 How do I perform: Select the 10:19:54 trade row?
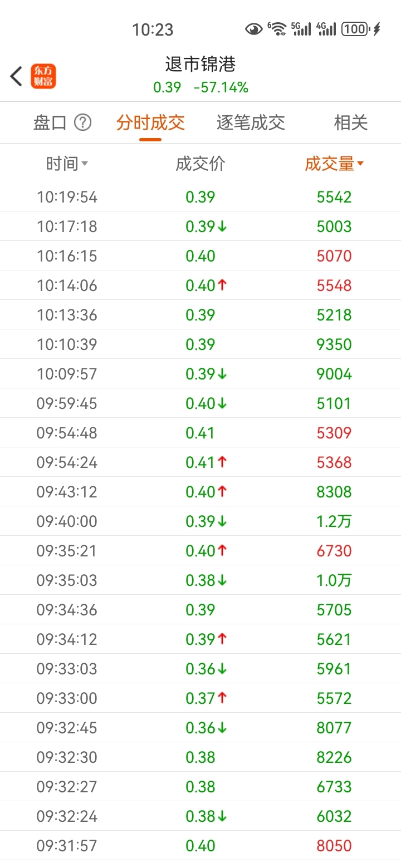pyautogui.click(x=200, y=197)
